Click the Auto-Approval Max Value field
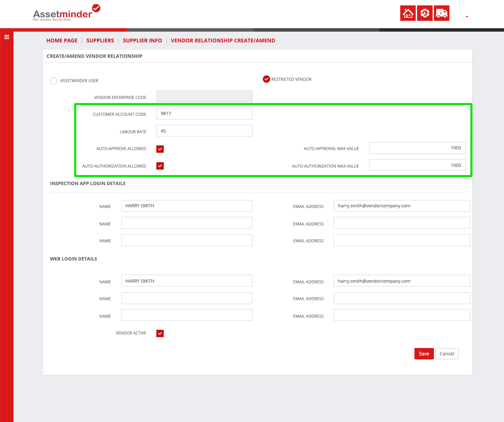 point(417,148)
